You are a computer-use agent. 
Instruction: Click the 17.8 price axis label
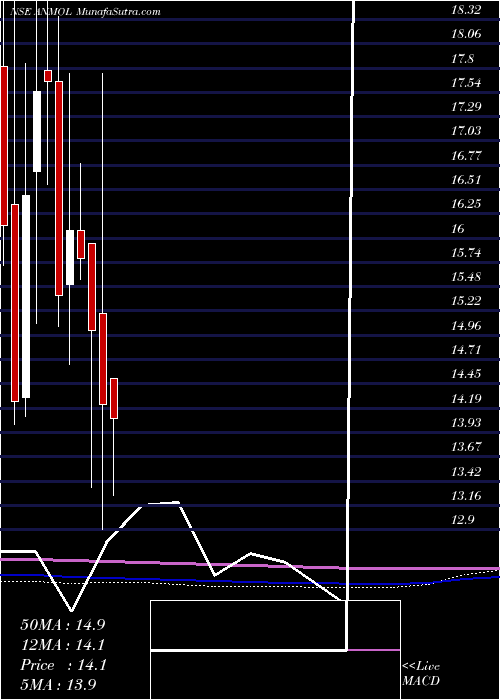(462, 59)
